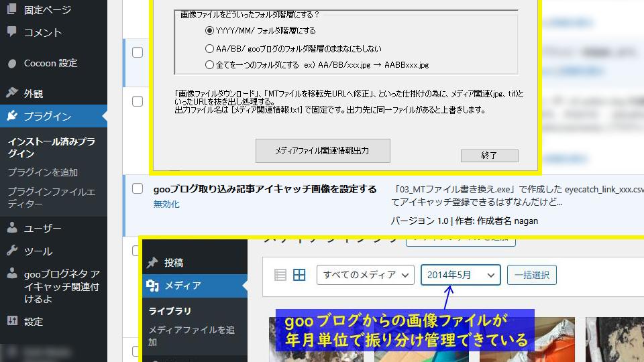Image resolution: width=644 pixels, height=362 pixels.
Task: Click the メディア camera-music icon
Action: tap(152, 286)
